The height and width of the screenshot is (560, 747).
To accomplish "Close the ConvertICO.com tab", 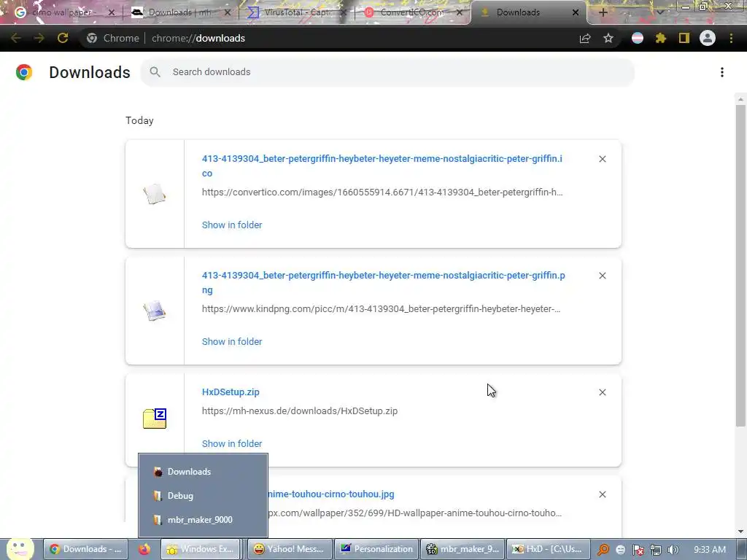I will (x=460, y=12).
